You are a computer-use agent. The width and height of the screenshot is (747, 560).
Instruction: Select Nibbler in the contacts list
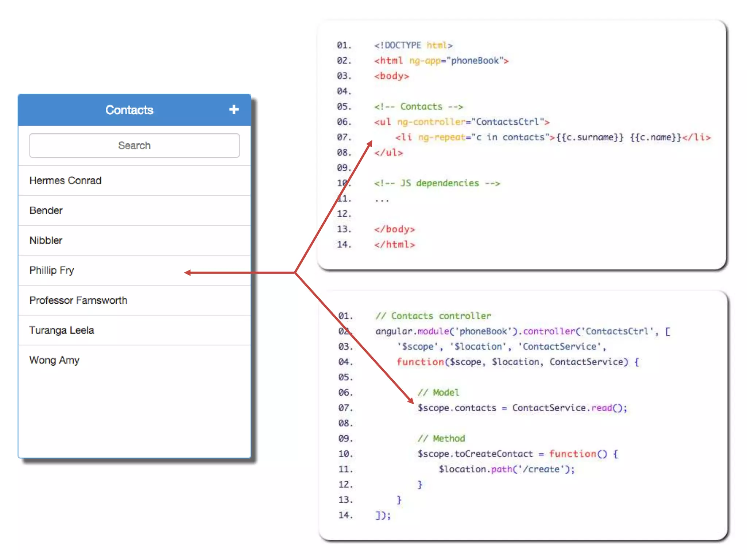pos(46,240)
